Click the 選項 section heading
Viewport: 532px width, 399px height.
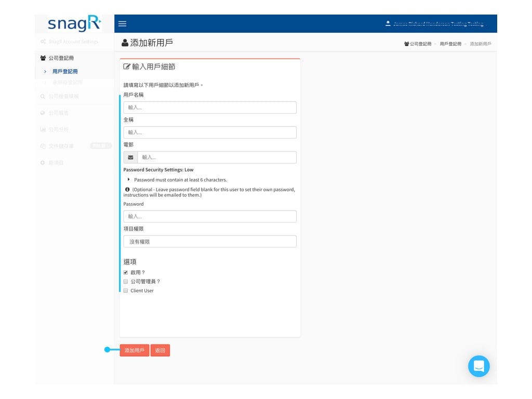click(x=130, y=262)
